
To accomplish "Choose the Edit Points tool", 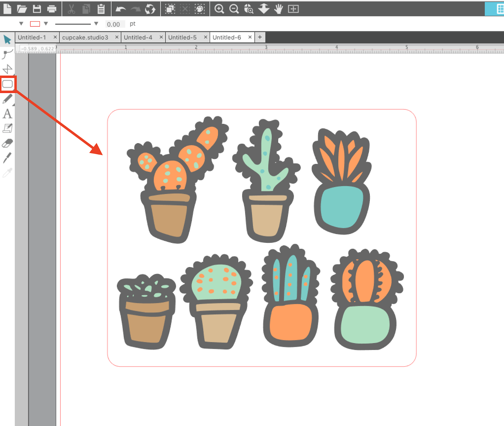I will tap(7, 54).
